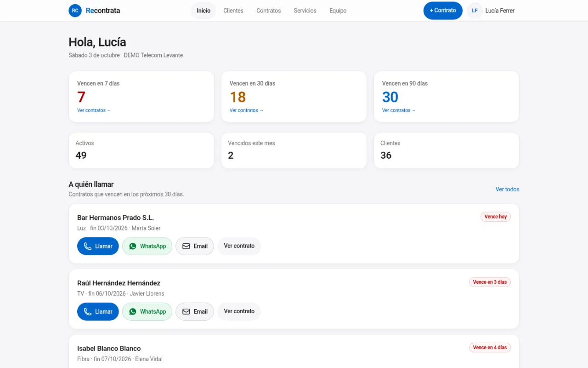588x368 pixels.
Task: Navigate to the Equipo tab
Action: [x=338, y=11]
